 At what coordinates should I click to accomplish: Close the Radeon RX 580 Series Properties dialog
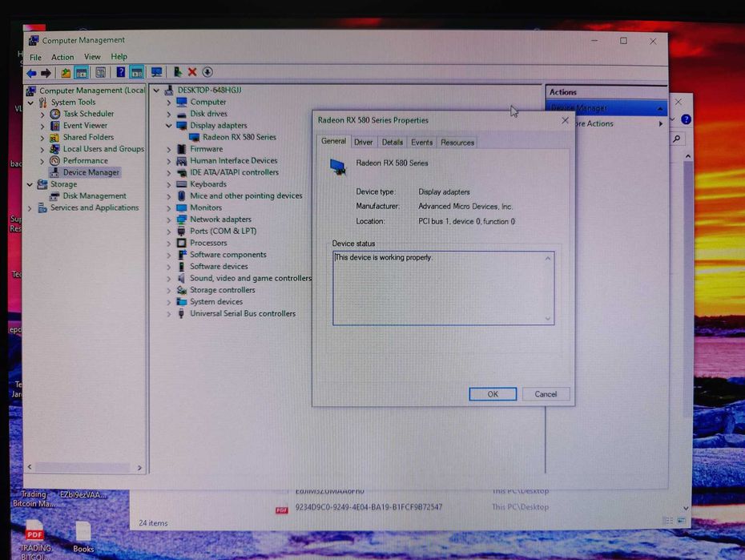point(565,121)
